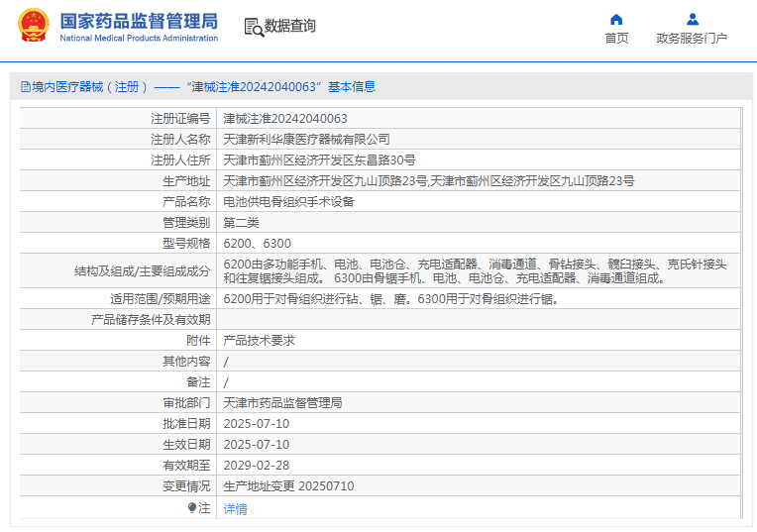Image resolution: width=757 pixels, height=532 pixels.
Task: Click National Medical Products Administration subtitle
Action: pos(139,38)
